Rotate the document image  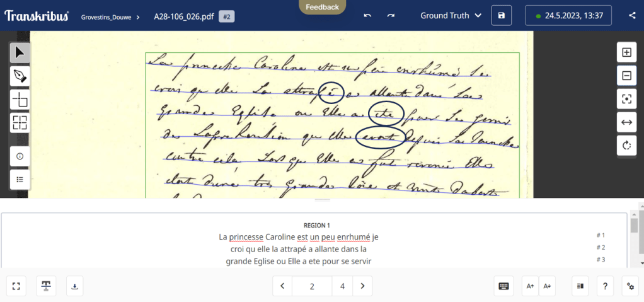pyautogui.click(x=626, y=145)
